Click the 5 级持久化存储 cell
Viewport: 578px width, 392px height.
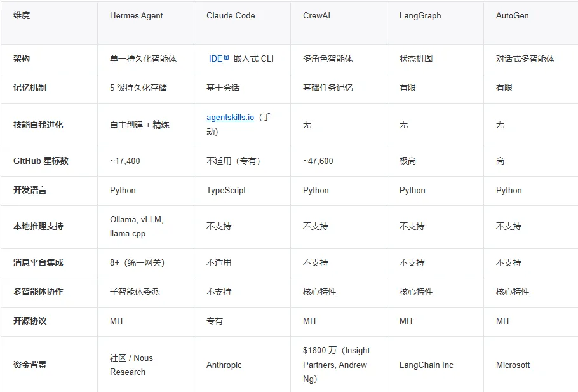[x=138, y=88]
